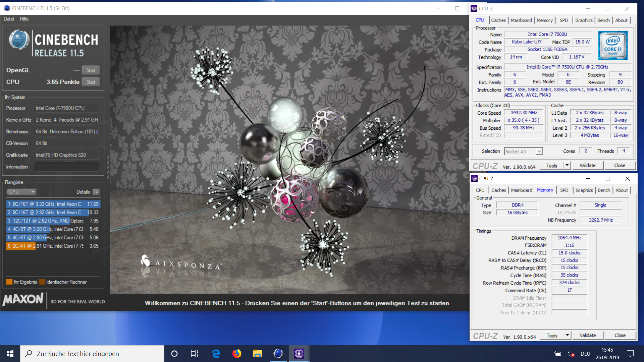Switch to Memory tab in upper CPU-Z
The height and width of the screenshot is (362, 644).
(545, 20)
